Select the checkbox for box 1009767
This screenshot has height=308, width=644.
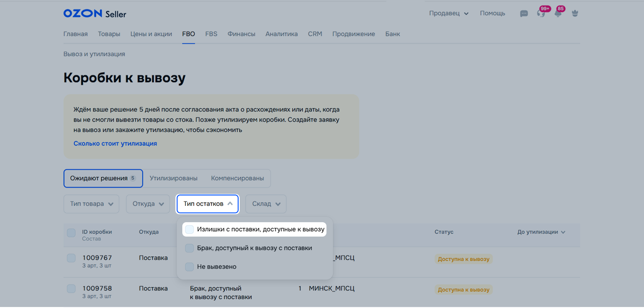point(71,258)
